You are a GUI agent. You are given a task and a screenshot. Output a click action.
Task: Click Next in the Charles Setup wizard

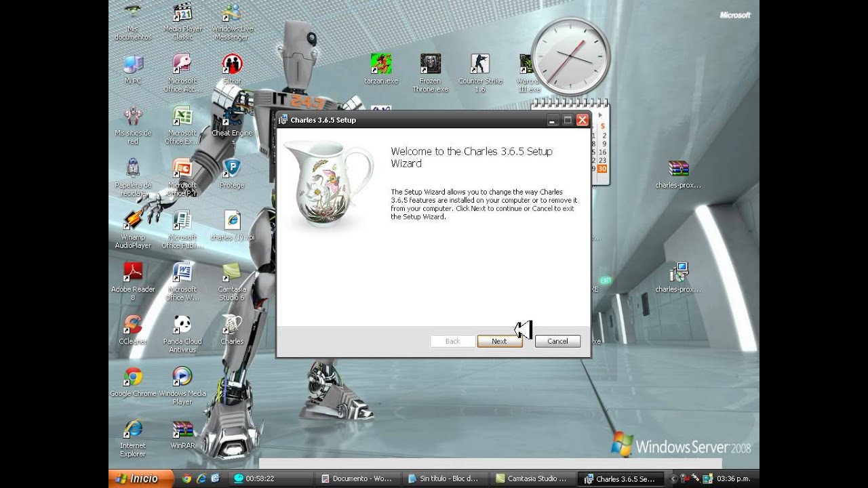tap(500, 341)
